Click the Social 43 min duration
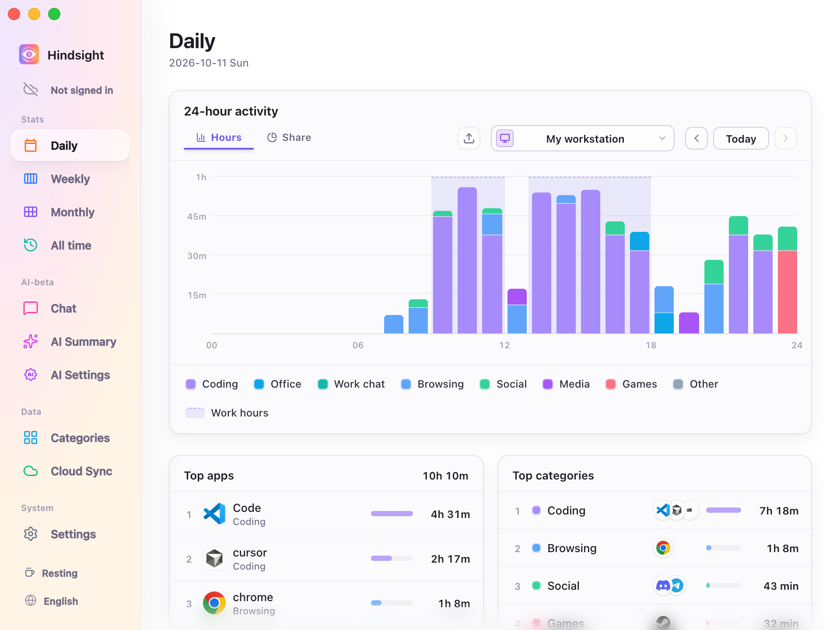This screenshot has width=840, height=630. point(781,586)
